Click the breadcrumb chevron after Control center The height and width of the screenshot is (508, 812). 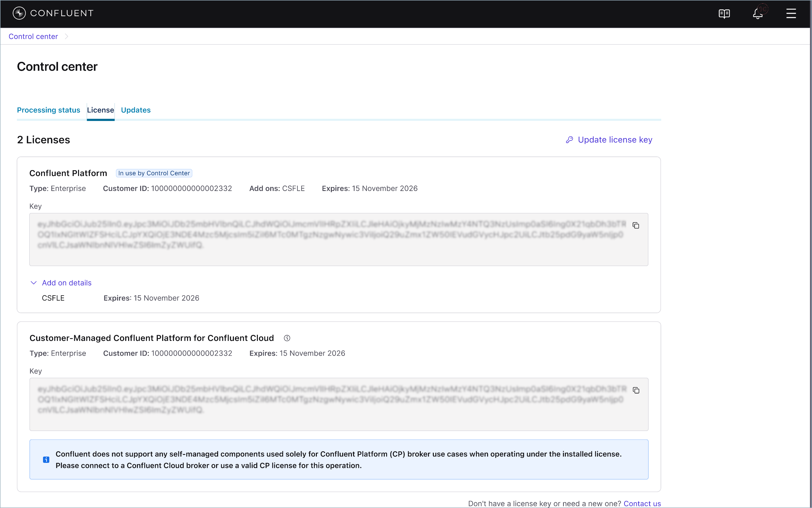pos(66,36)
